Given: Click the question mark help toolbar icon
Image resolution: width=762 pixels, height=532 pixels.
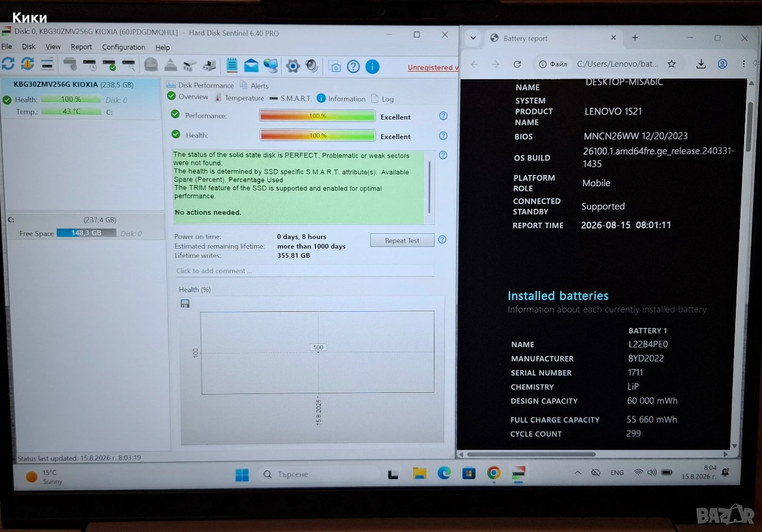Looking at the screenshot, I should [x=354, y=67].
